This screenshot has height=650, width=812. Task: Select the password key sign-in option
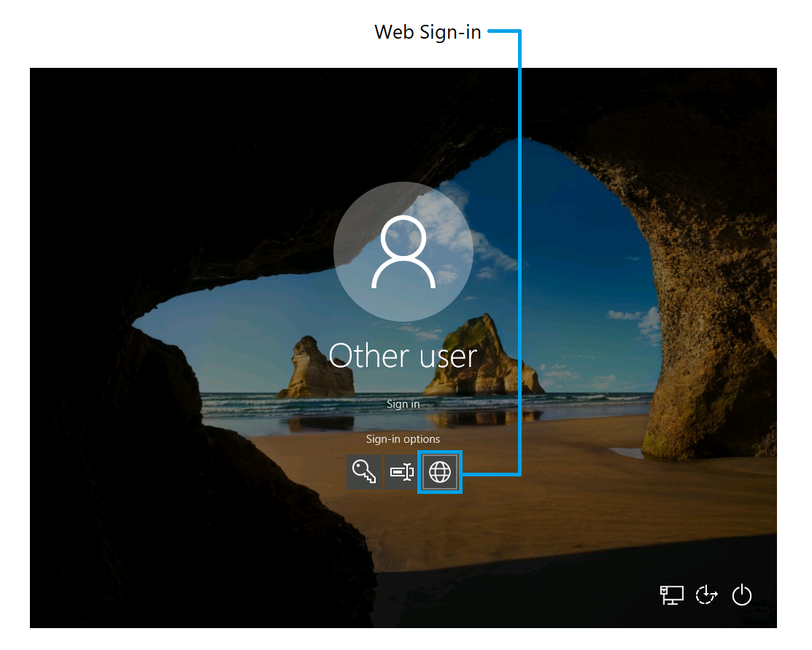point(364,473)
